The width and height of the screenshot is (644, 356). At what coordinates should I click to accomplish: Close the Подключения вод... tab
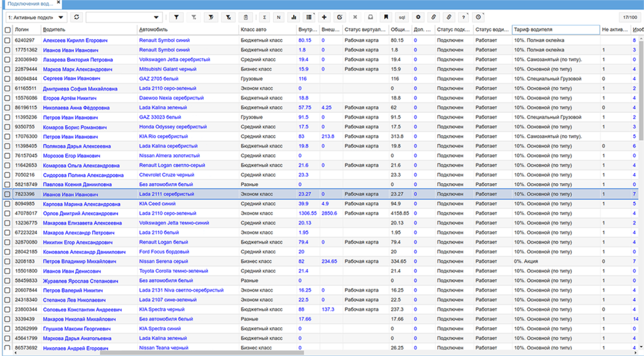click(58, 3)
